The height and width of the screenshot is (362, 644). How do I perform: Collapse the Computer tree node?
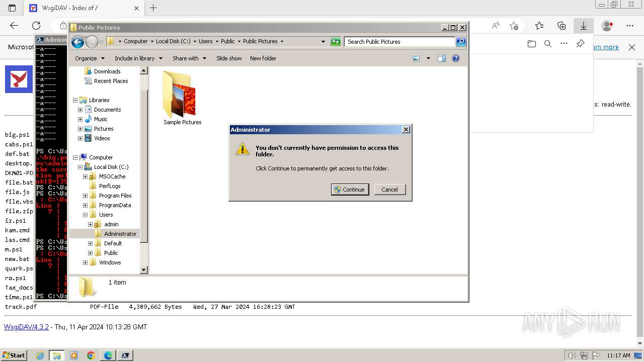75,157
